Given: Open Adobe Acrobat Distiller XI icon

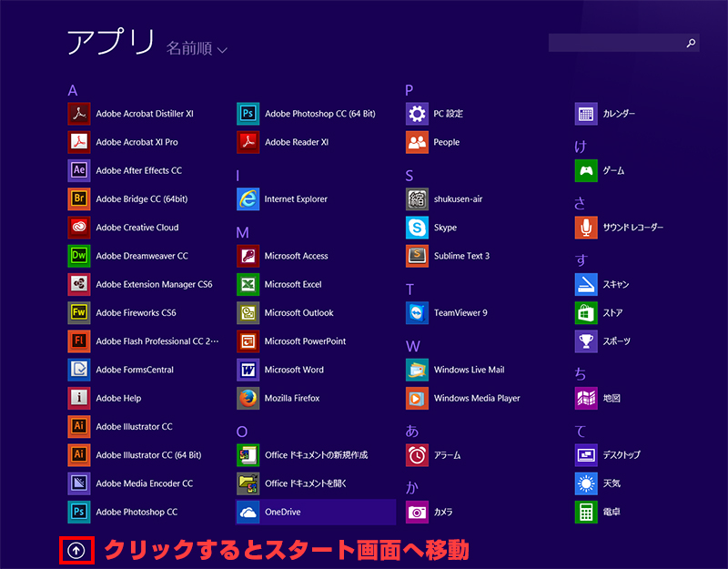Looking at the screenshot, I should pyautogui.click(x=79, y=114).
